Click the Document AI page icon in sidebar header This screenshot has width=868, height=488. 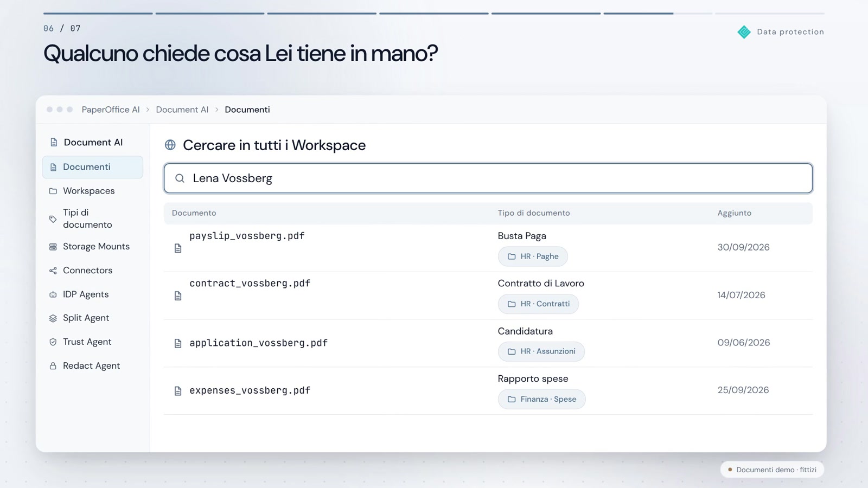54,142
